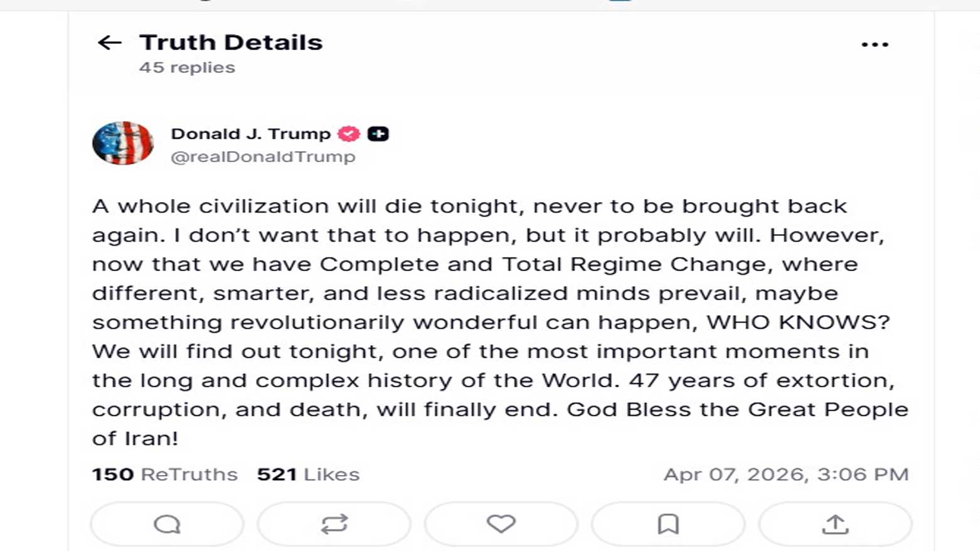Click the back arrow beside Truth Details

[x=110, y=43]
